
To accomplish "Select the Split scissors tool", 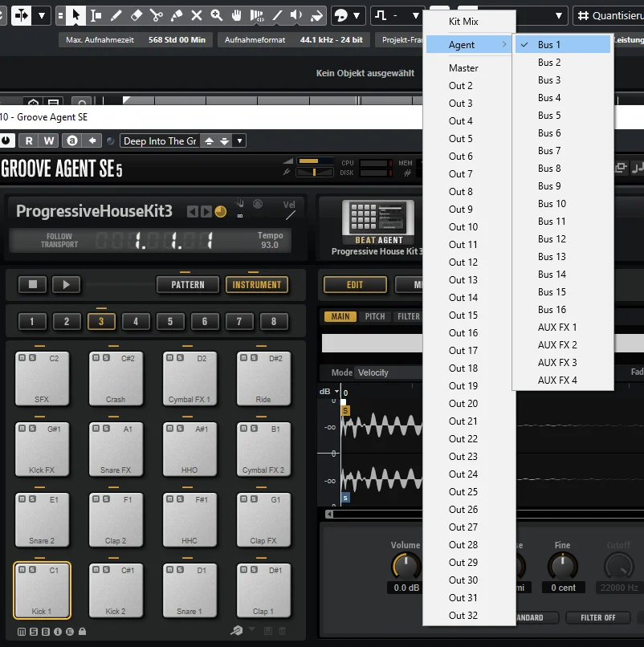I will pos(157,16).
